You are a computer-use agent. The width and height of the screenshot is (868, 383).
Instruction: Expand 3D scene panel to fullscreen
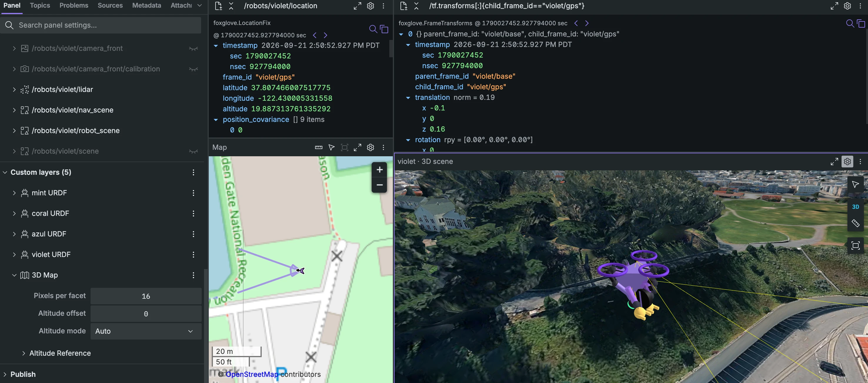pyautogui.click(x=834, y=162)
